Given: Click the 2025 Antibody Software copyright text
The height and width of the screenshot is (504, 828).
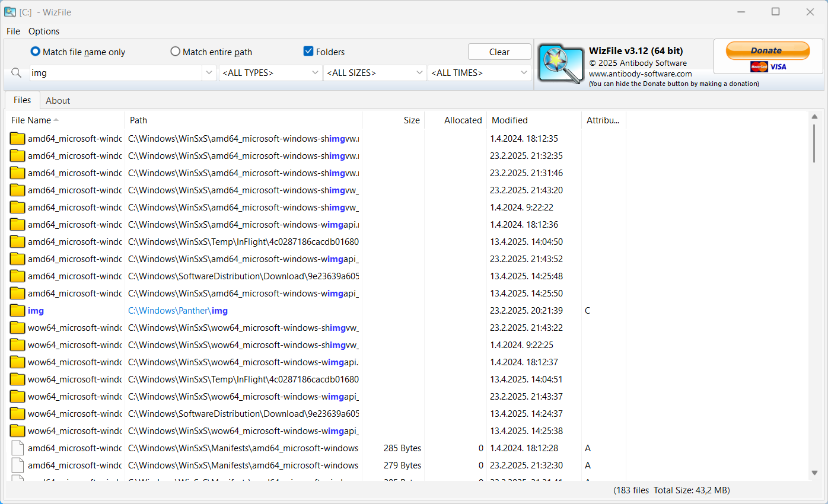Looking at the screenshot, I should tap(638, 63).
